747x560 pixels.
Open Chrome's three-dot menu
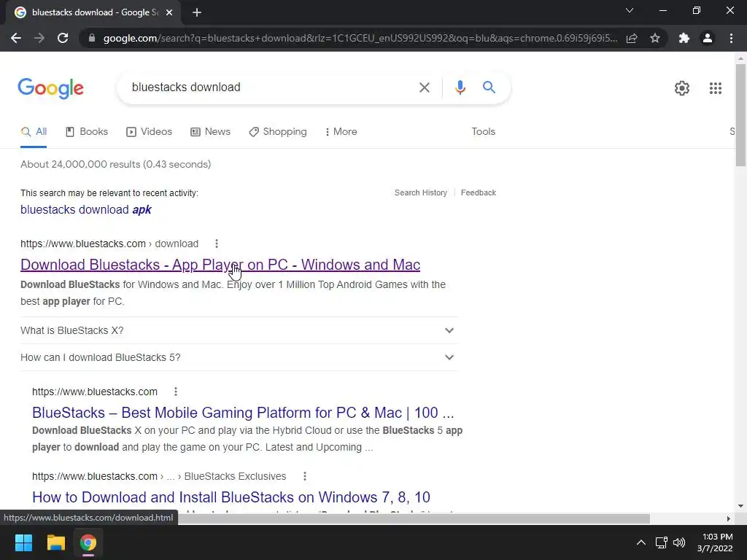pyautogui.click(x=731, y=38)
